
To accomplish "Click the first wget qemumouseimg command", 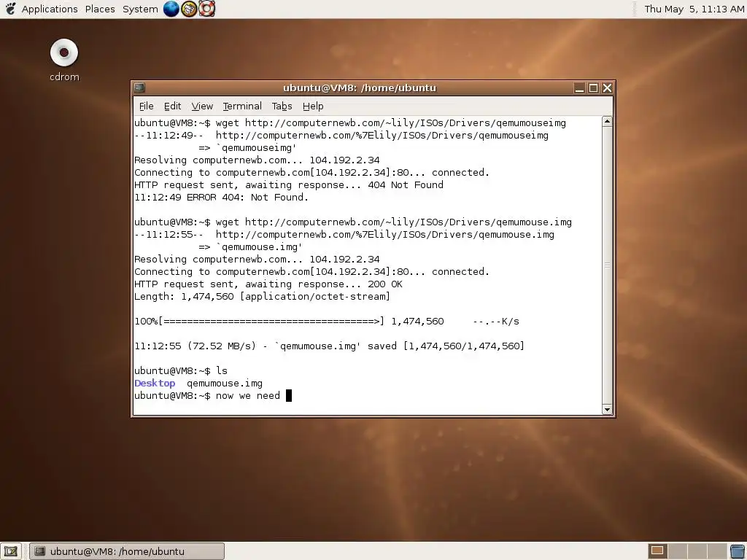I will pos(350,122).
